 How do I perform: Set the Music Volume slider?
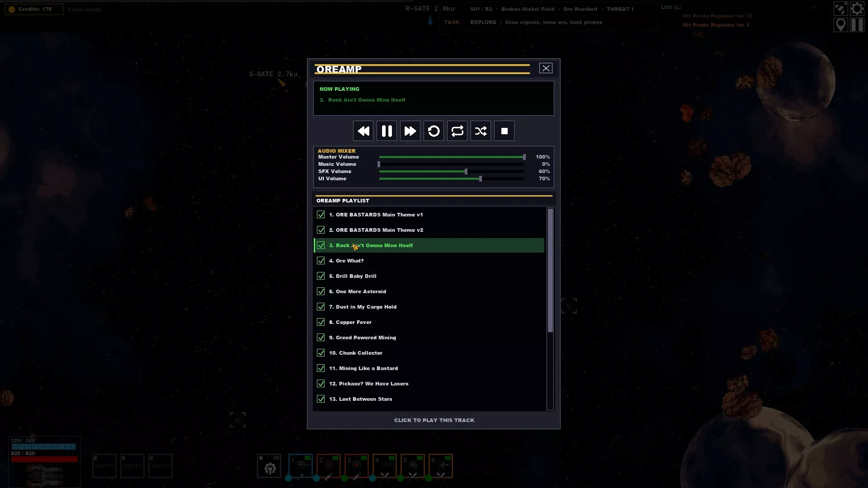452,164
